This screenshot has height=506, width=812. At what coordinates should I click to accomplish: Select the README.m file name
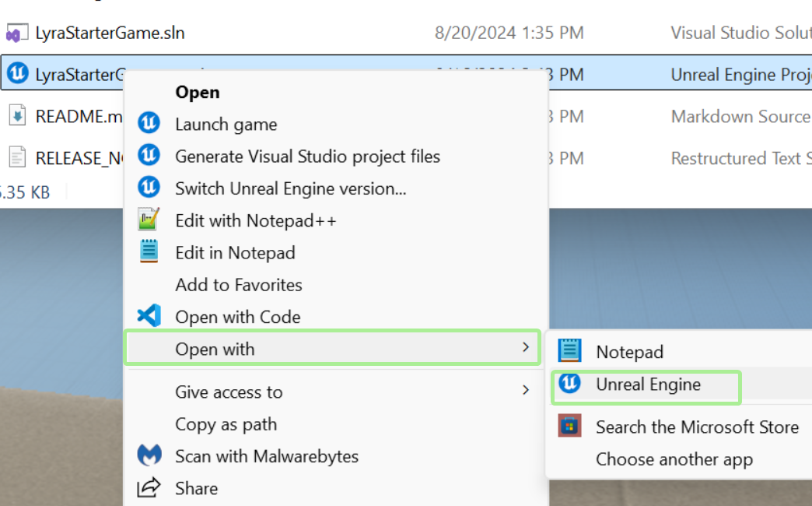pos(79,117)
